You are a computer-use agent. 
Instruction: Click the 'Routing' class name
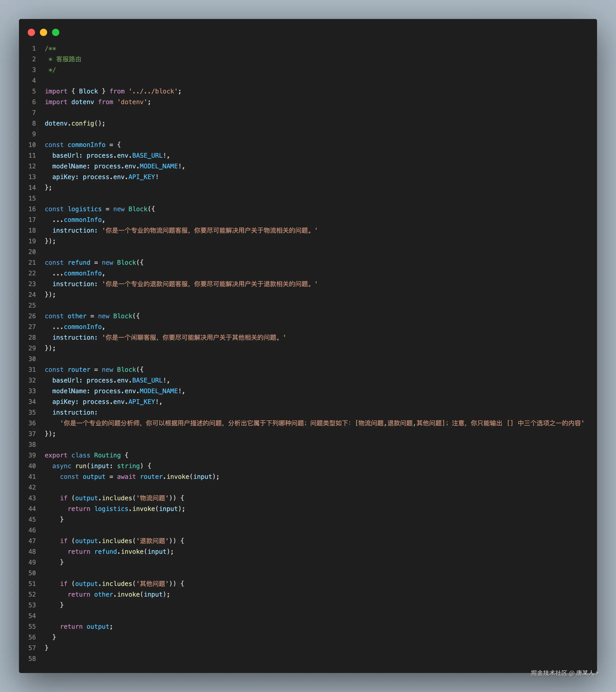pyautogui.click(x=107, y=455)
